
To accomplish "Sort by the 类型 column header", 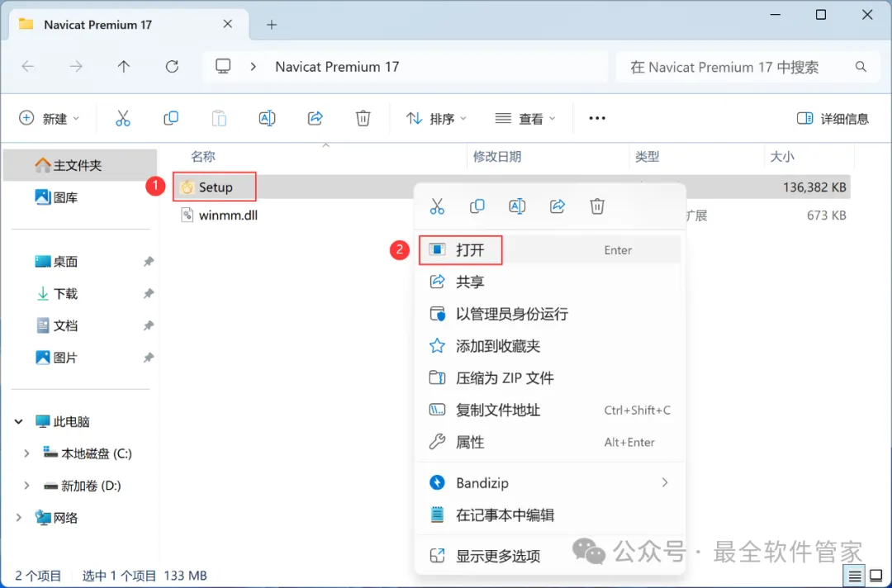I will tap(648, 156).
